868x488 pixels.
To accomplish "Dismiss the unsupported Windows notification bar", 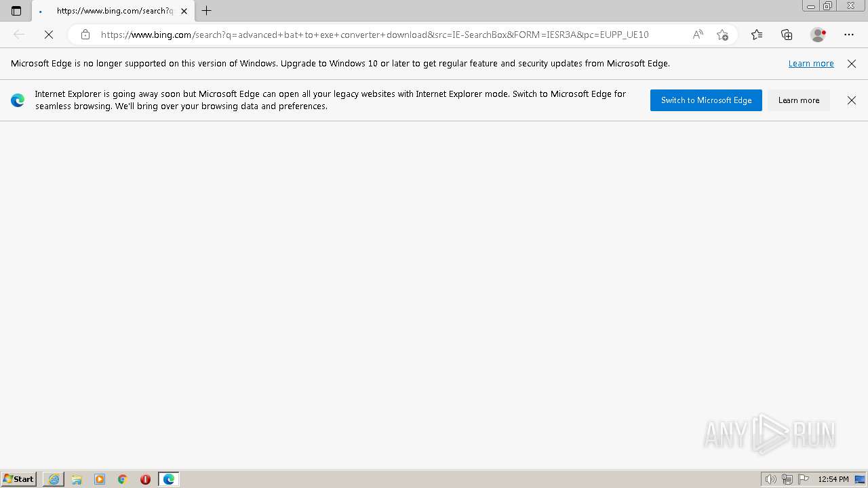I will 852,64.
